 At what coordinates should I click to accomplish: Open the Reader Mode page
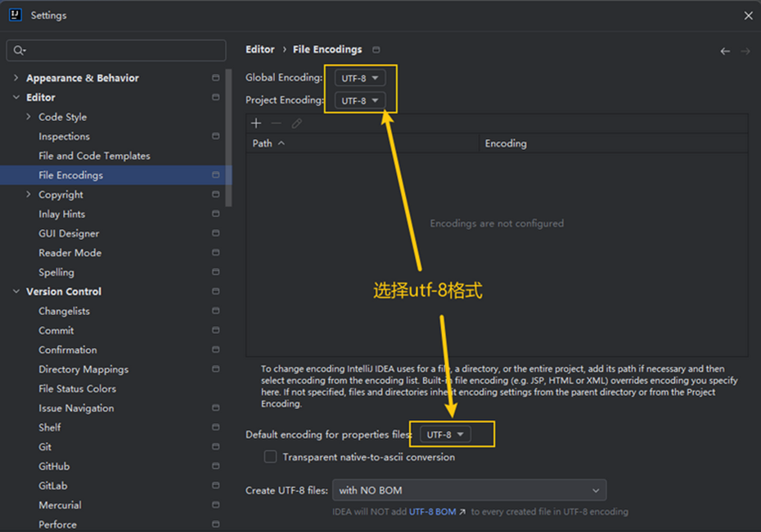pos(70,253)
